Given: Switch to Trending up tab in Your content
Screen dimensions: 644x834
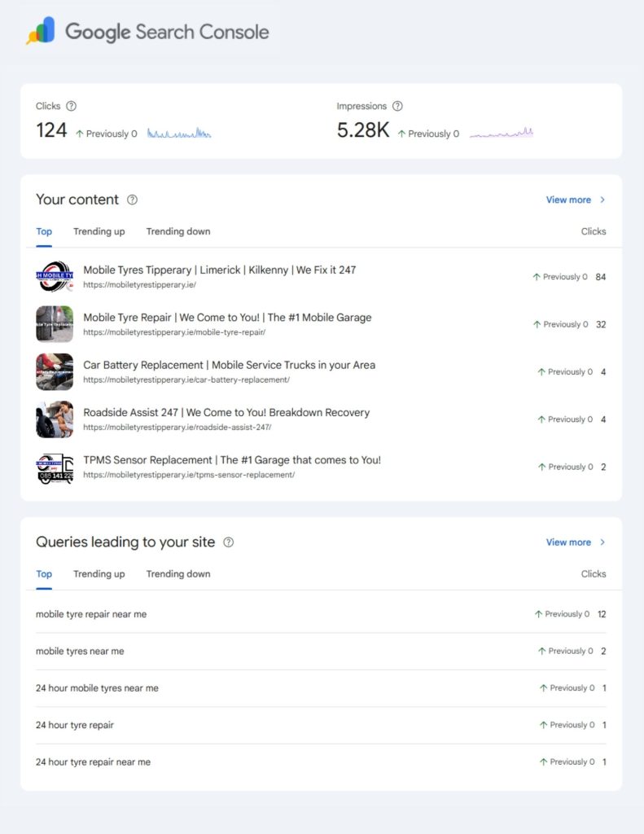Looking at the screenshot, I should (x=99, y=231).
